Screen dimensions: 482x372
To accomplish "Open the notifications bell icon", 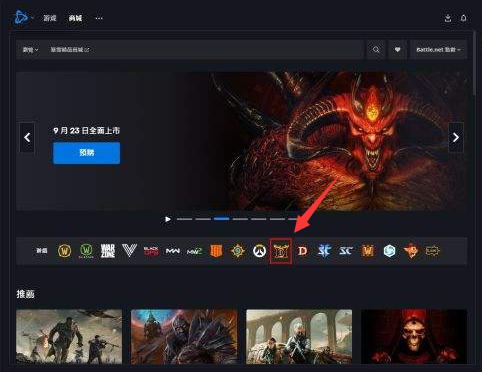I will [x=464, y=18].
